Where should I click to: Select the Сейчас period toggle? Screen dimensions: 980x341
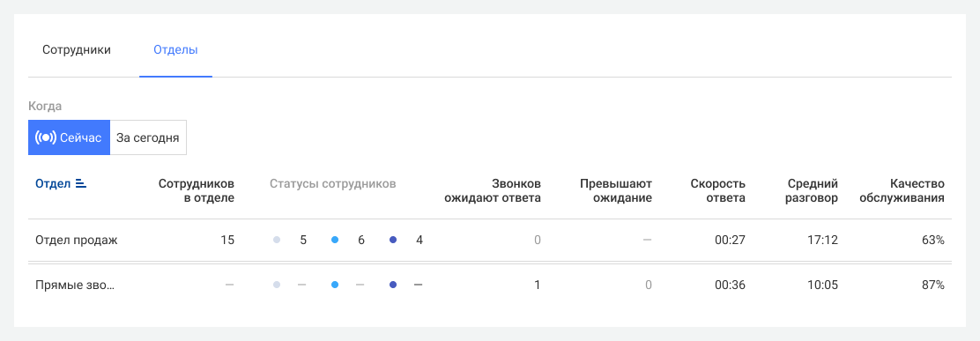pyautogui.click(x=69, y=137)
